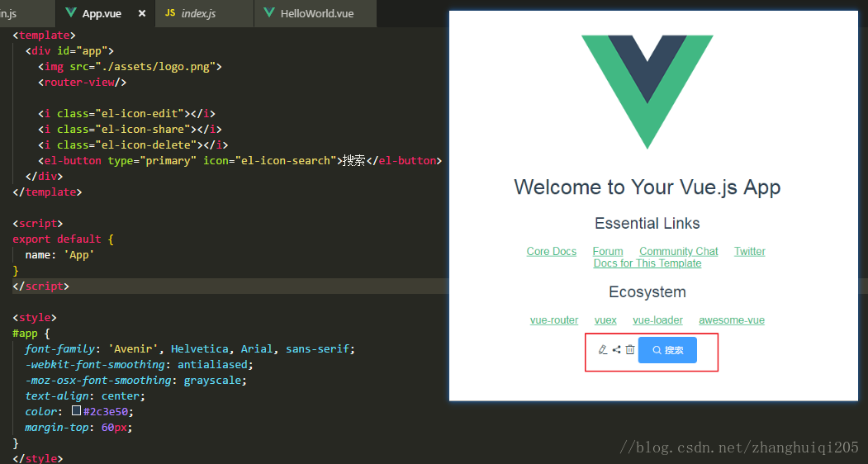The image size is (868, 464).
Task: Select the App.vue tab
Action: coord(105,13)
